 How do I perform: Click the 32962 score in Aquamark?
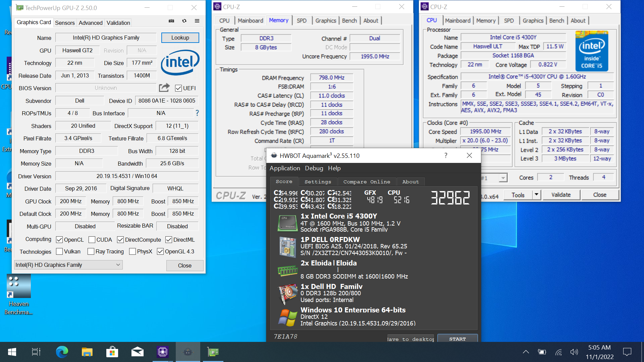(x=450, y=198)
